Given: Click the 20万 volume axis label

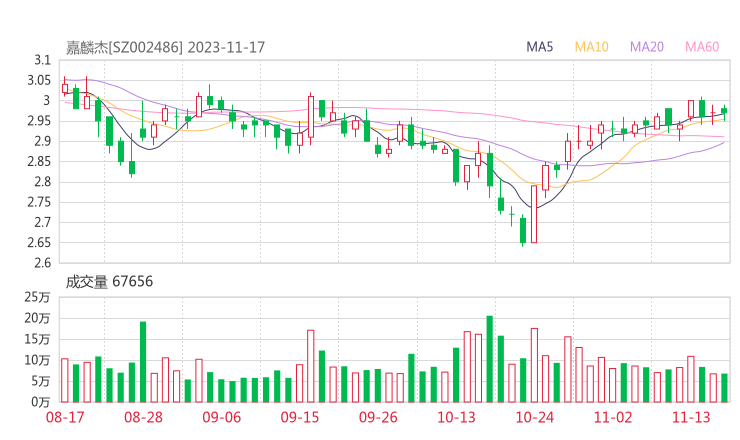Looking at the screenshot, I should coord(37,318).
